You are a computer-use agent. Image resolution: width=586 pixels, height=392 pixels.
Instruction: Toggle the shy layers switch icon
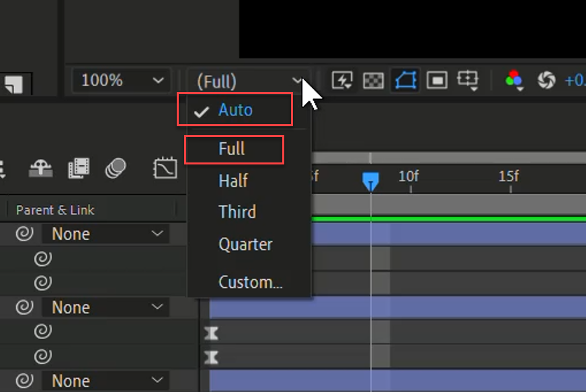40,168
